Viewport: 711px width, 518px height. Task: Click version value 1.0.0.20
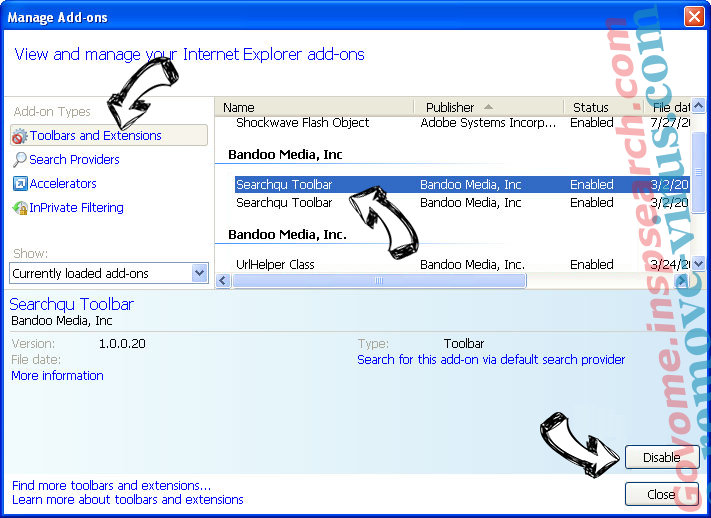(x=122, y=344)
